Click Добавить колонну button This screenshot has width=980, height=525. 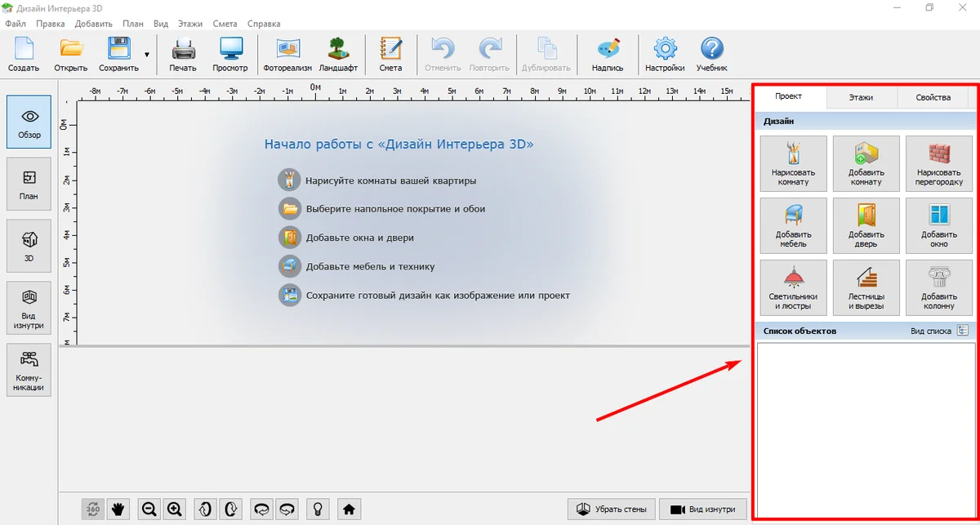tap(939, 288)
